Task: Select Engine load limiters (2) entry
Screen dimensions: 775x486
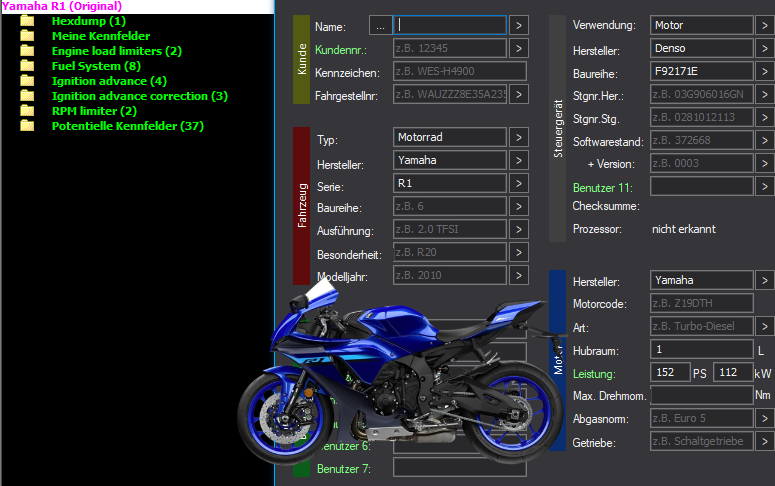Action: tap(117, 51)
